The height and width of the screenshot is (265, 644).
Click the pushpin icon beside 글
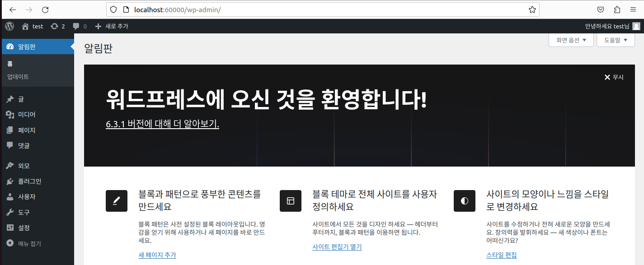[10, 99]
